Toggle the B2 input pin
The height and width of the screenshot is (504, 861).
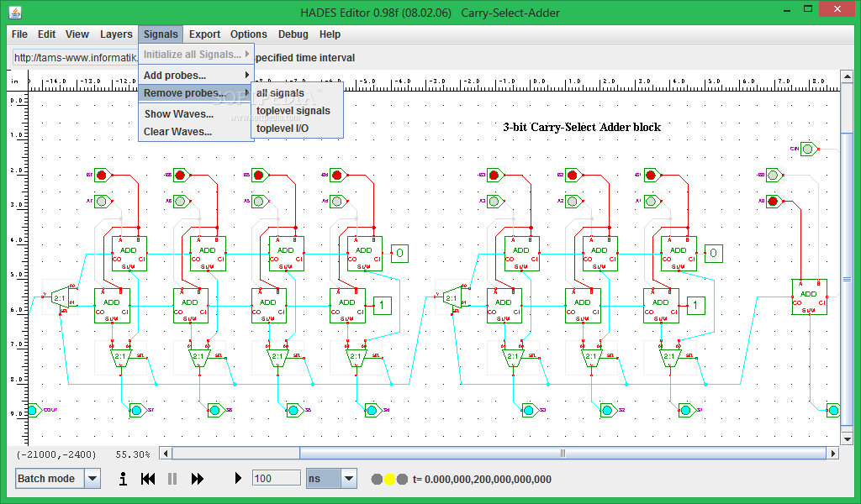[573, 176]
